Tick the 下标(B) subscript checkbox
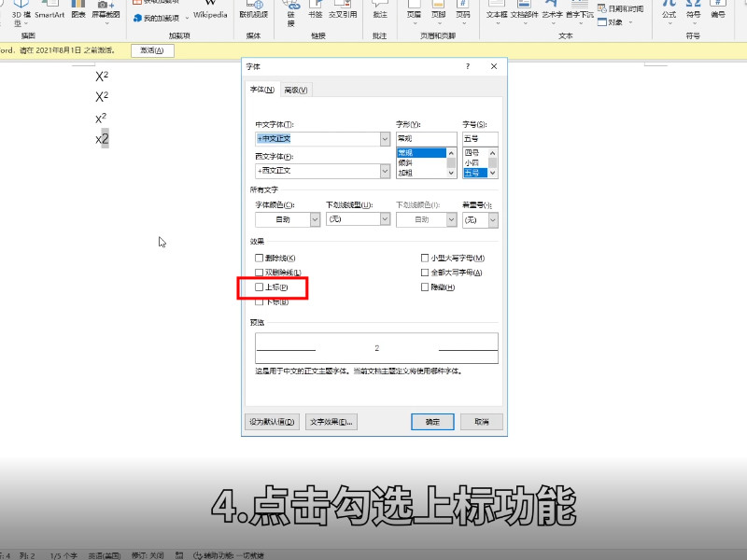This screenshot has height=560, width=747. pyautogui.click(x=260, y=301)
